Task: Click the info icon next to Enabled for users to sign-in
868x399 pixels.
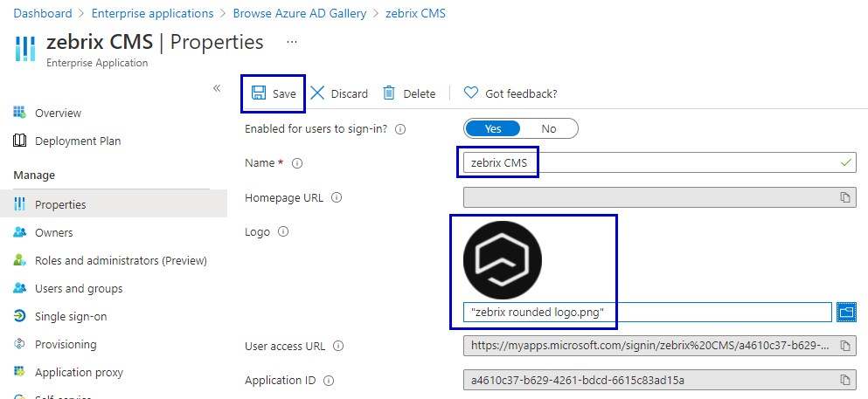Action: 401,129
